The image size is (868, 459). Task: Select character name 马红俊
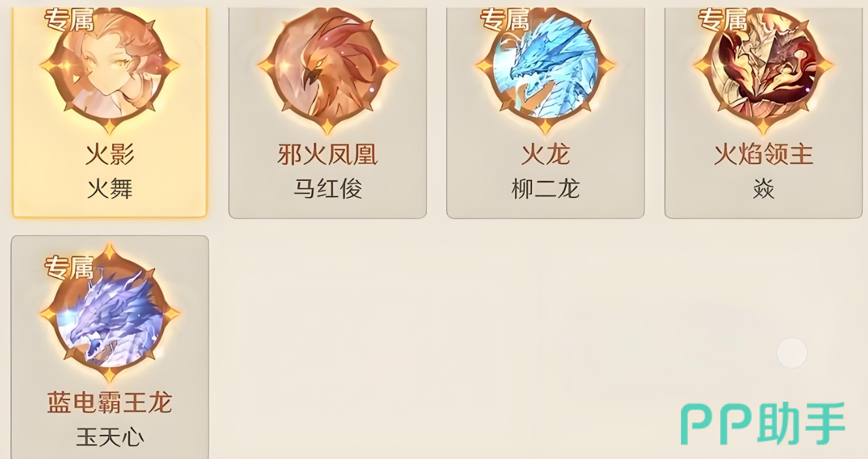(328, 189)
